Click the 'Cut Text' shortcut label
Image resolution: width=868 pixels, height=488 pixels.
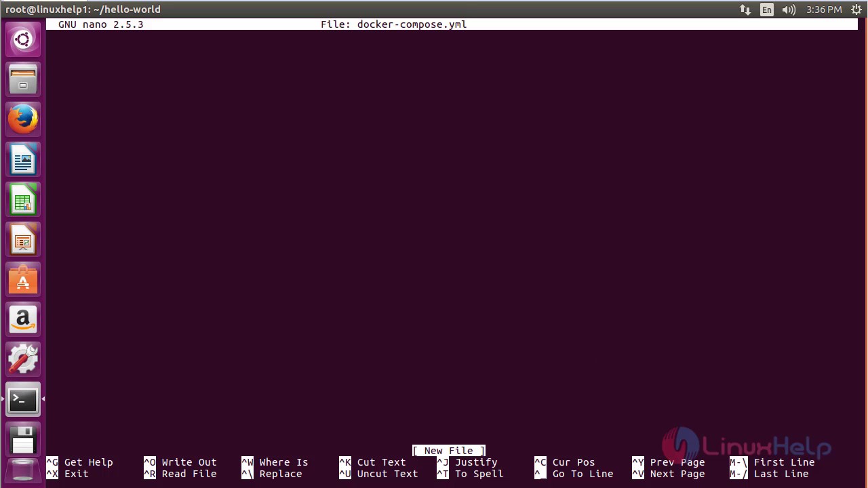381,462
